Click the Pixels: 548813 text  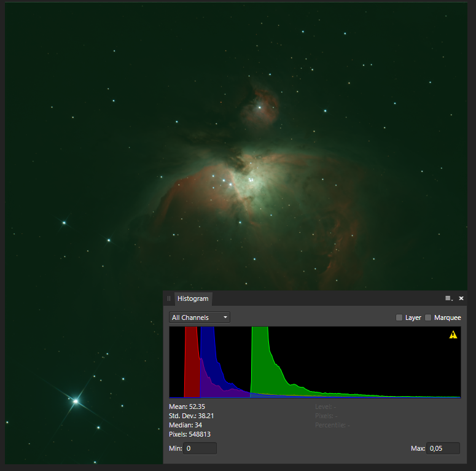click(190, 434)
